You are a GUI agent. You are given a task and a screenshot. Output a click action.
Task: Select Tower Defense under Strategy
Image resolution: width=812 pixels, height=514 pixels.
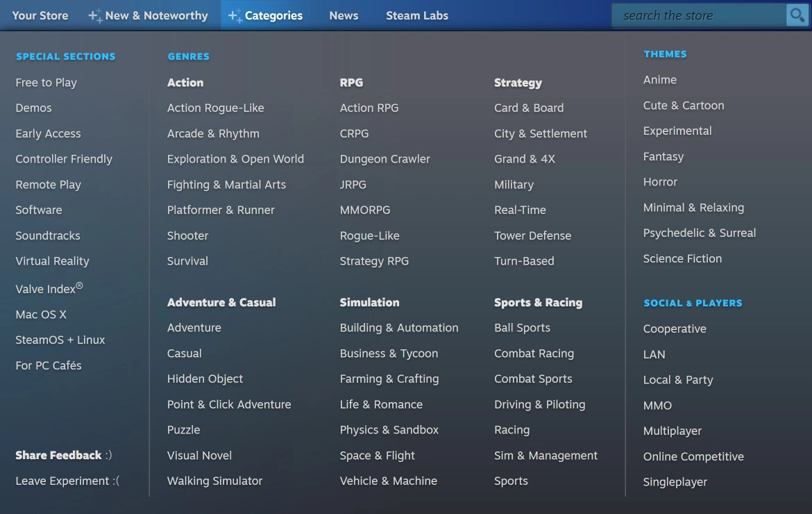coord(532,235)
